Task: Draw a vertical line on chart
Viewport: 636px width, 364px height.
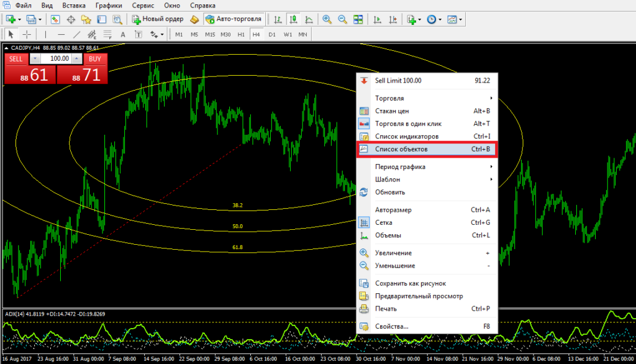Action: tap(45, 34)
